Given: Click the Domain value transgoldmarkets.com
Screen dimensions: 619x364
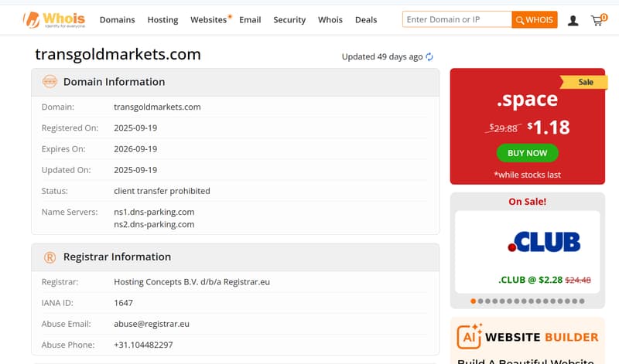Looking at the screenshot, I should 157,107.
